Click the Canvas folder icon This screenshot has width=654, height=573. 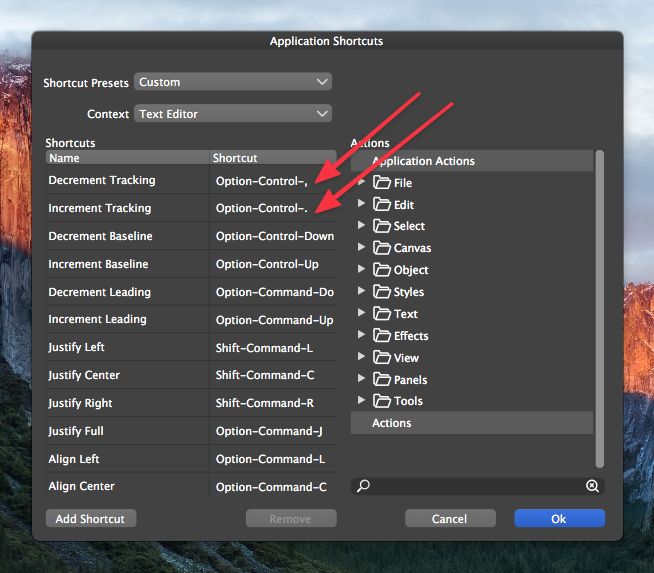(x=381, y=248)
